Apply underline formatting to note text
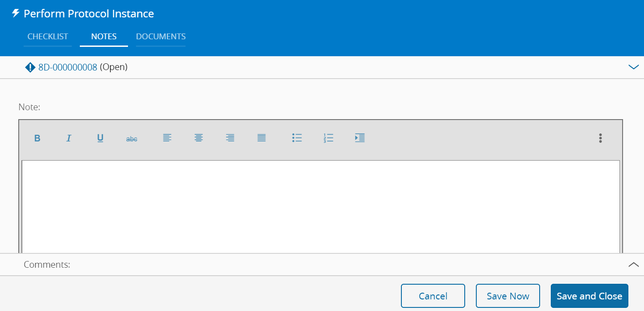Screen dimensions: 644x311 [x=100, y=138]
